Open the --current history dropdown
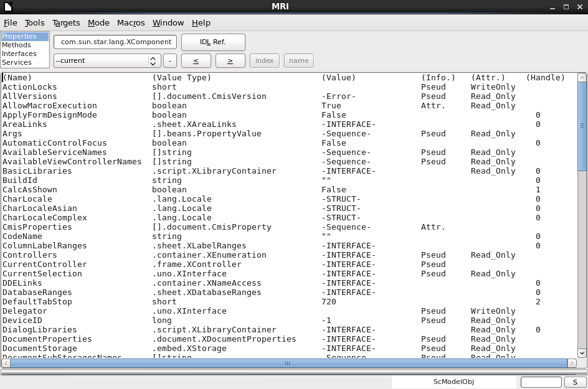 pyautogui.click(x=107, y=61)
